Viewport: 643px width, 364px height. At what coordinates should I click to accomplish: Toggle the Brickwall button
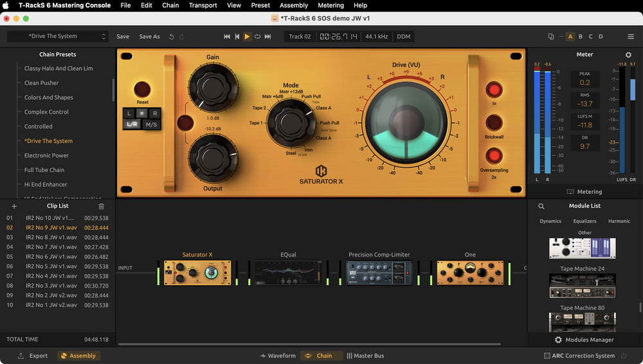tap(494, 123)
